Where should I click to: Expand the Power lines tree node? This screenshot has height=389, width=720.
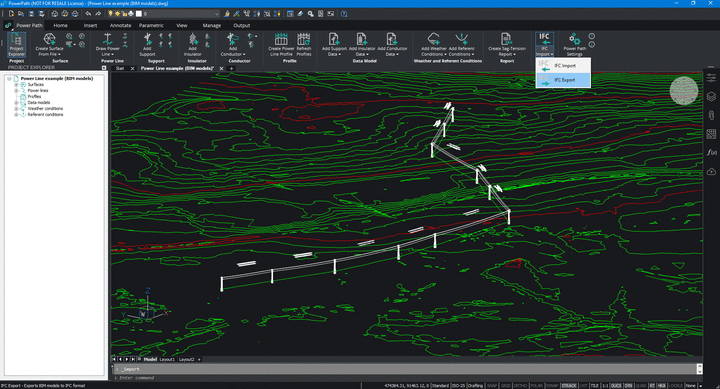click(16, 90)
